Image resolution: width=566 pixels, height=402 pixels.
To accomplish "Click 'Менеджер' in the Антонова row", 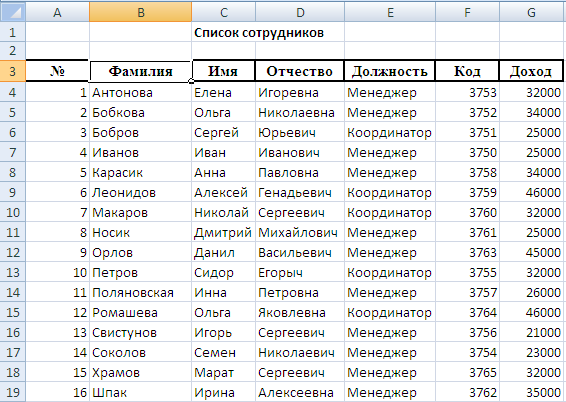I will 390,92.
